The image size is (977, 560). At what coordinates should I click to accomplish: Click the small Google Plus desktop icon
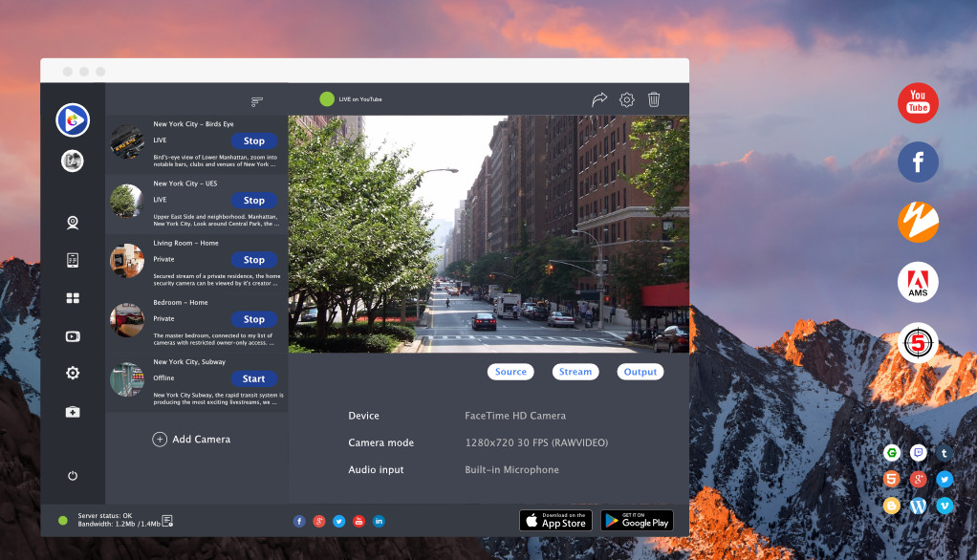pyautogui.click(x=918, y=479)
